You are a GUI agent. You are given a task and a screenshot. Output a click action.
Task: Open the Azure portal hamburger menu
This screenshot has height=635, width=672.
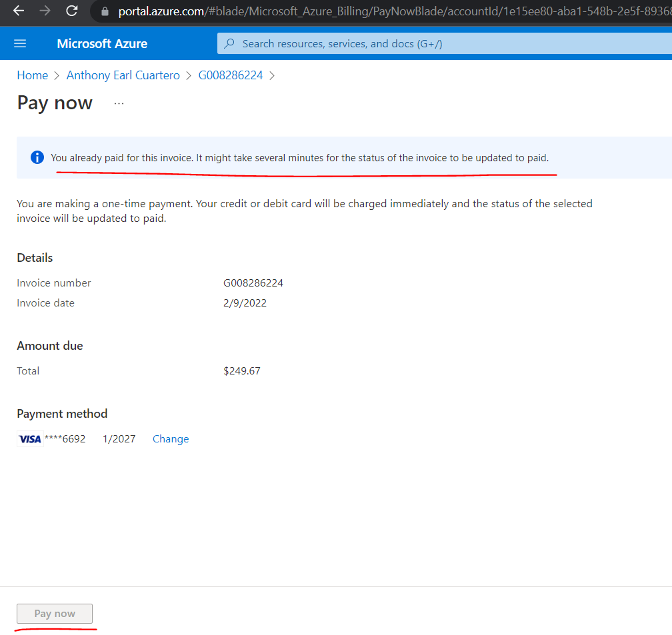(20, 43)
